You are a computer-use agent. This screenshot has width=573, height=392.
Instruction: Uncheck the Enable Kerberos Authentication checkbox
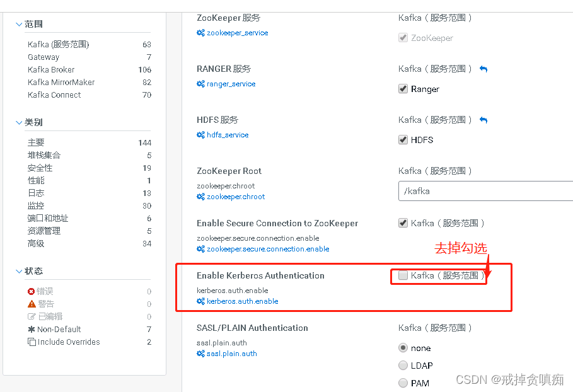point(402,275)
